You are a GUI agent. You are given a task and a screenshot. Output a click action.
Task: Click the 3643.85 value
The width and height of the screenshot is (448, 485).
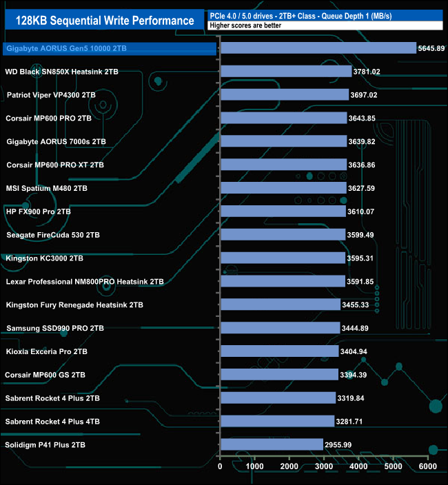coord(362,118)
